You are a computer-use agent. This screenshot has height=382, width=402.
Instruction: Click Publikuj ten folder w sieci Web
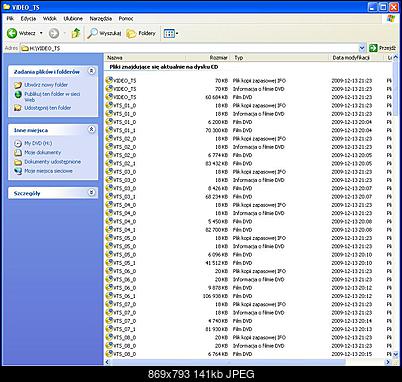(52, 97)
